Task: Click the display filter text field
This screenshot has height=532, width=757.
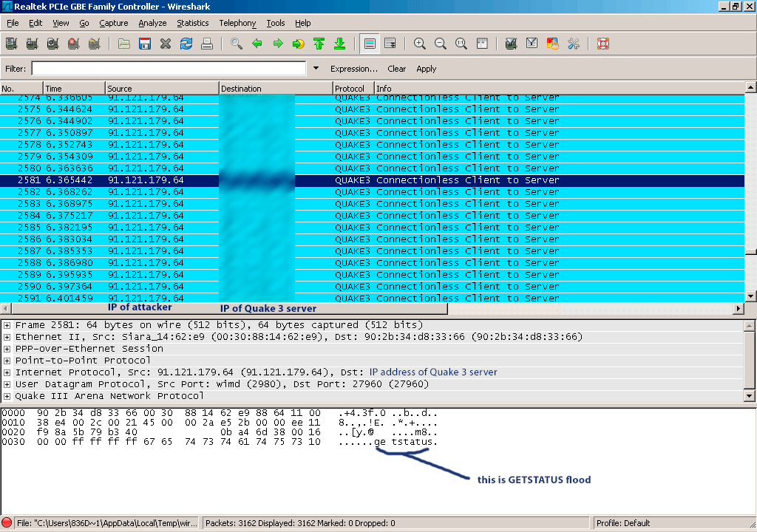Action: 169,69
